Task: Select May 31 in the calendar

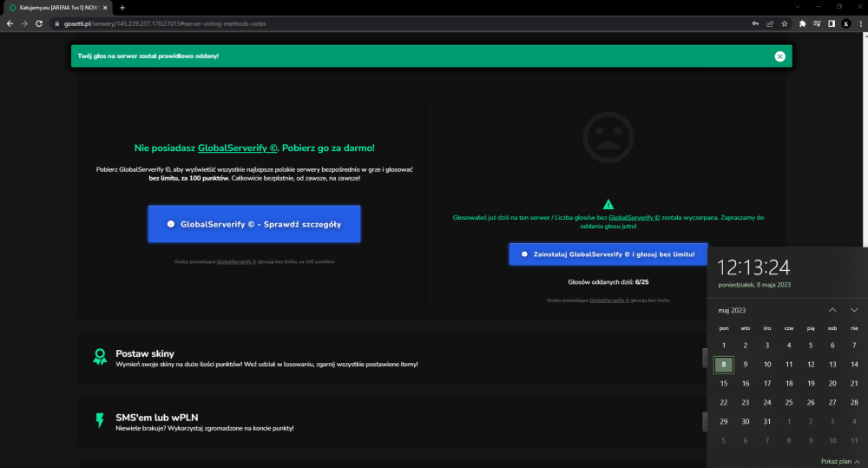Action: [767, 421]
